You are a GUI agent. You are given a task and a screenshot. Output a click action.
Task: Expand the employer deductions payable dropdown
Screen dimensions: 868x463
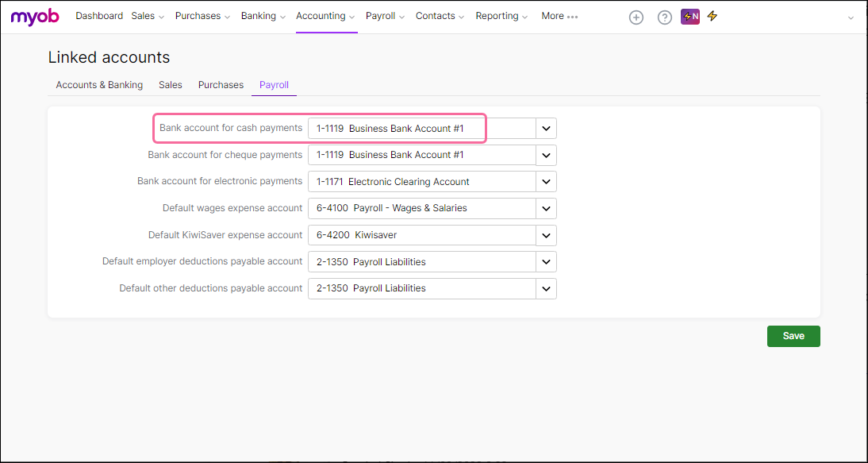click(547, 261)
